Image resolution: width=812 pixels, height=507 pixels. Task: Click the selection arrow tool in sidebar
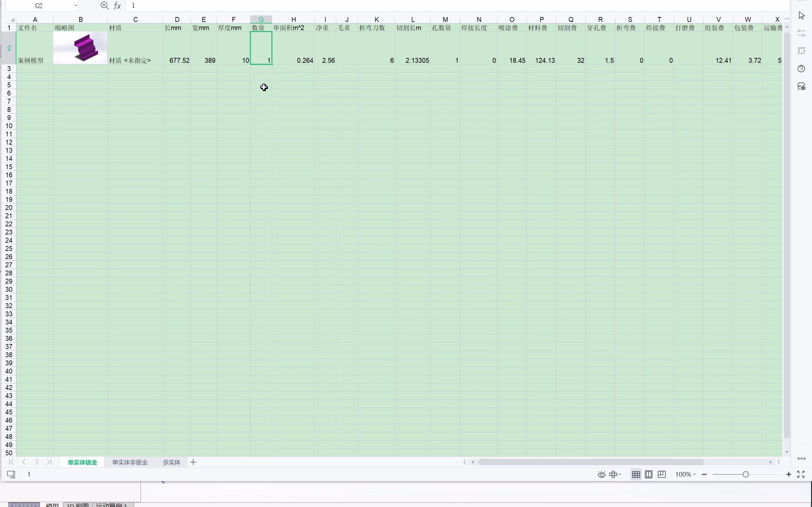pyautogui.click(x=801, y=15)
